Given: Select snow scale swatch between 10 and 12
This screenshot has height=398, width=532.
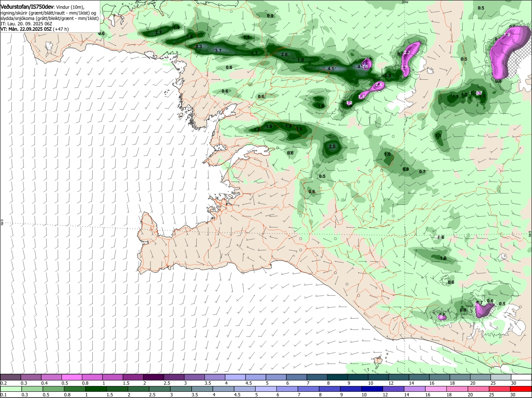Looking at the screenshot, I should (x=379, y=377).
